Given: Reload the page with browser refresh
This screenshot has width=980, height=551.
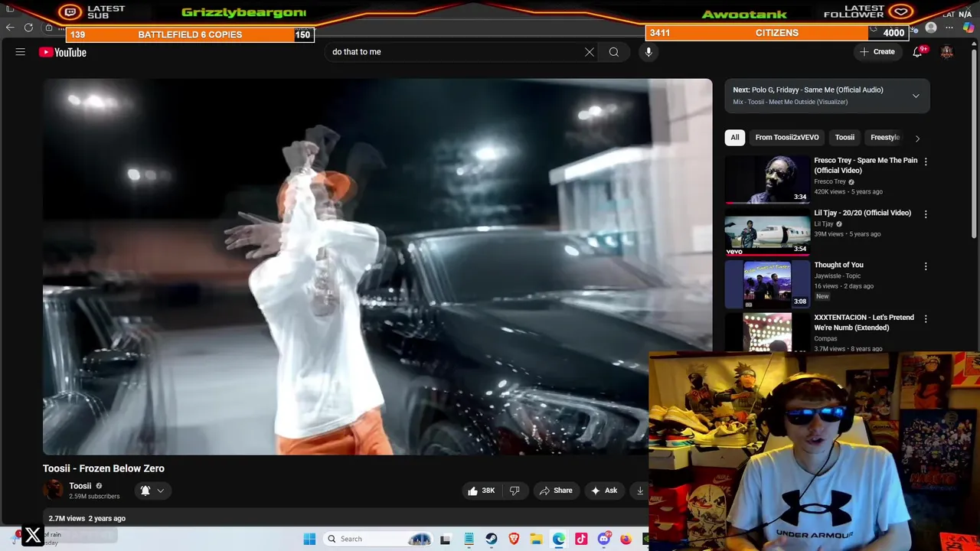Looking at the screenshot, I should pyautogui.click(x=28, y=28).
